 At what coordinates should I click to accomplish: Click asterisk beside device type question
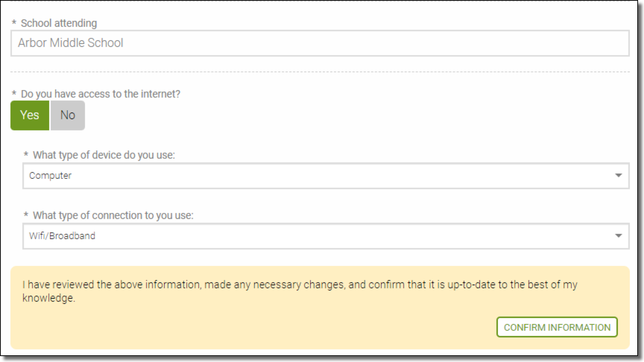click(26, 154)
